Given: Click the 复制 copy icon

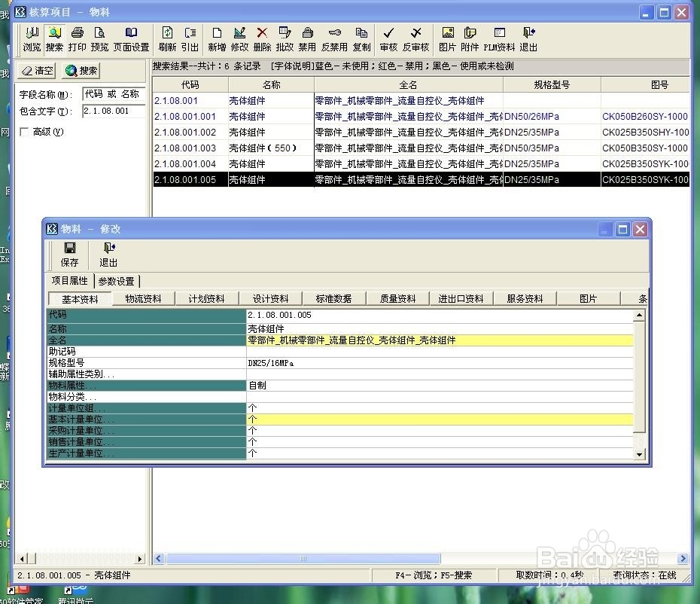Looking at the screenshot, I should (361, 39).
